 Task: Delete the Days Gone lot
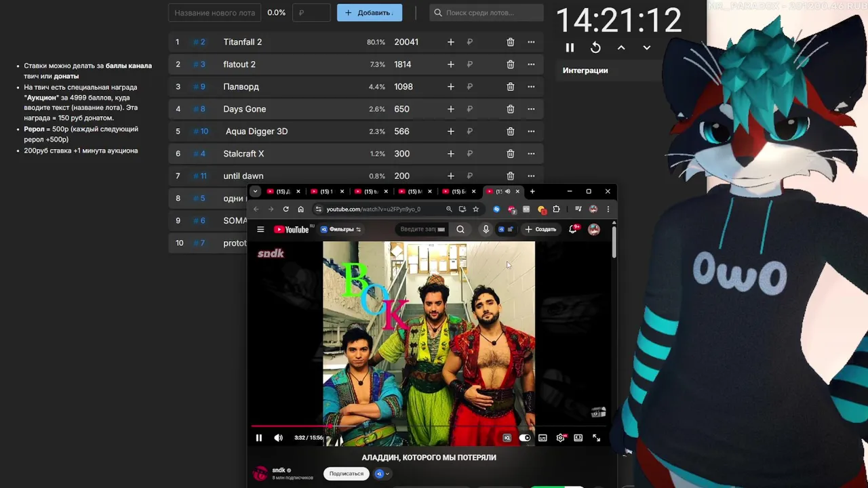point(511,109)
